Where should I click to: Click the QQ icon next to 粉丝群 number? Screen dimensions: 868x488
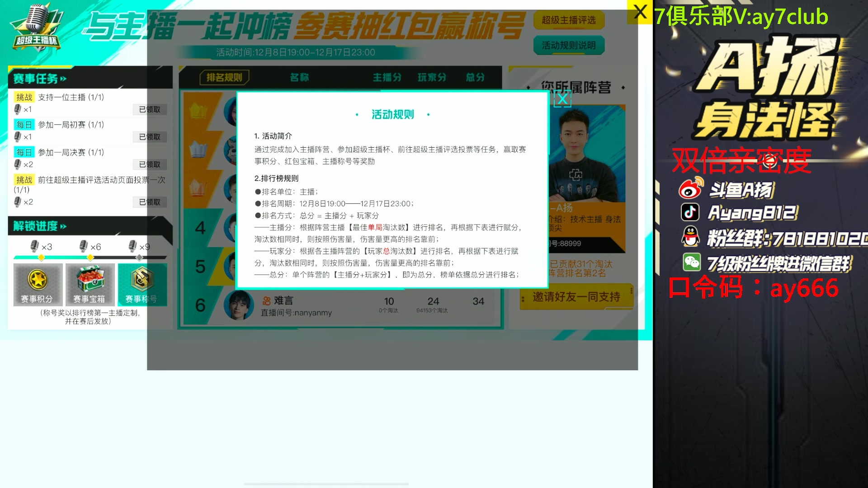[x=690, y=236]
